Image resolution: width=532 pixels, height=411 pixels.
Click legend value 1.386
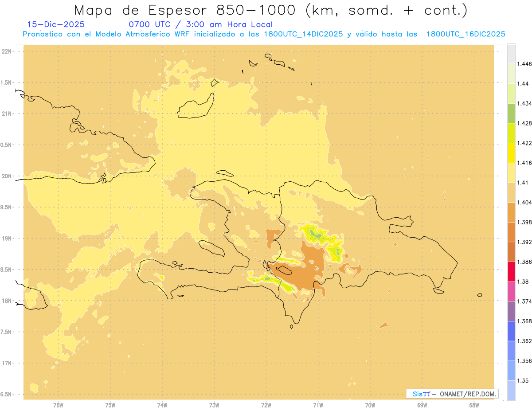click(524, 262)
